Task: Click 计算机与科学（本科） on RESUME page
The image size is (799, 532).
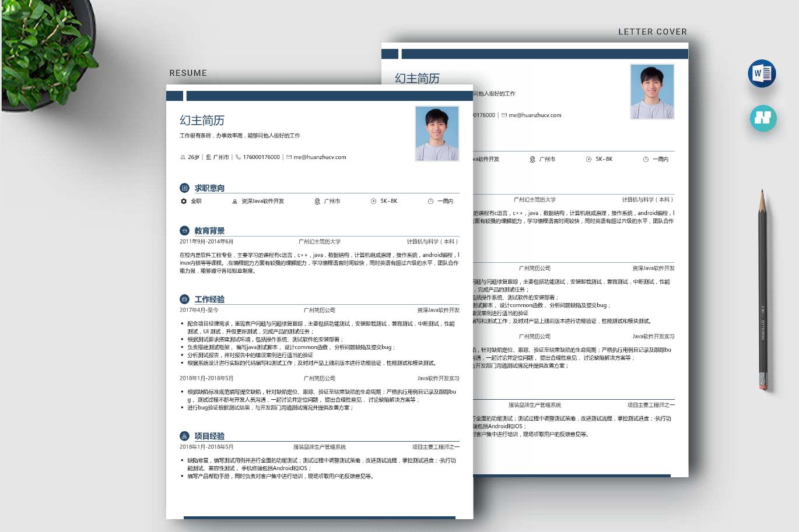Action: click(x=433, y=242)
